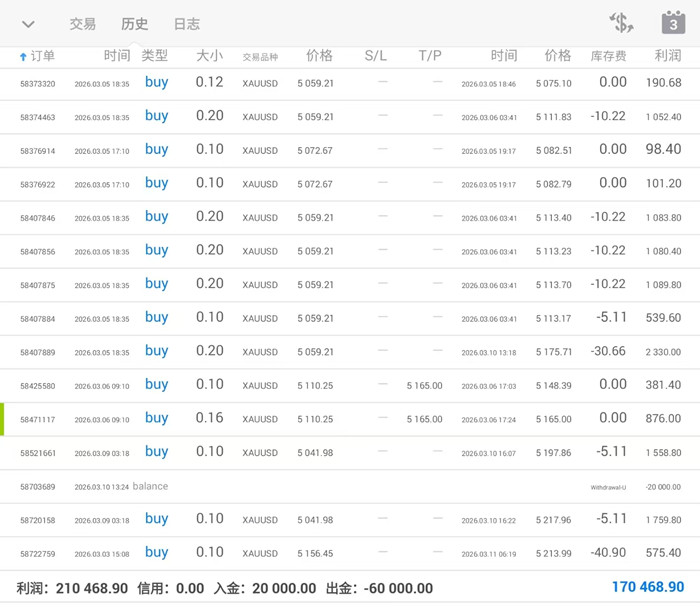The height and width of the screenshot is (616, 700).
Task: Open highlighted order 58471117
Action: [x=350, y=419]
